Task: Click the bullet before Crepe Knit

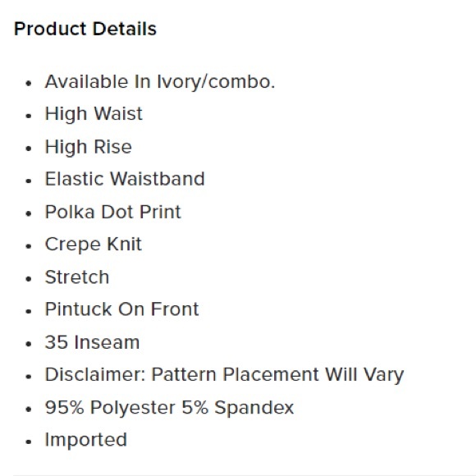Action: coord(29,246)
